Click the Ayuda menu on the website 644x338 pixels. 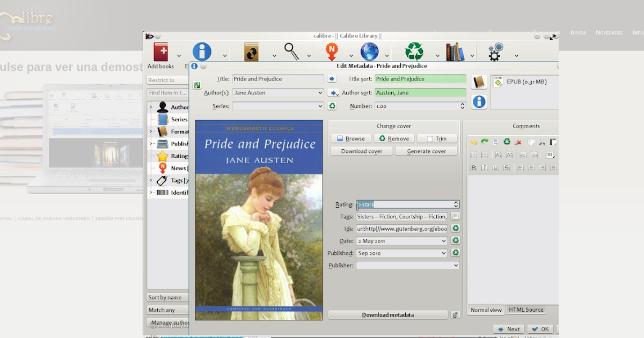coord(578,33)
